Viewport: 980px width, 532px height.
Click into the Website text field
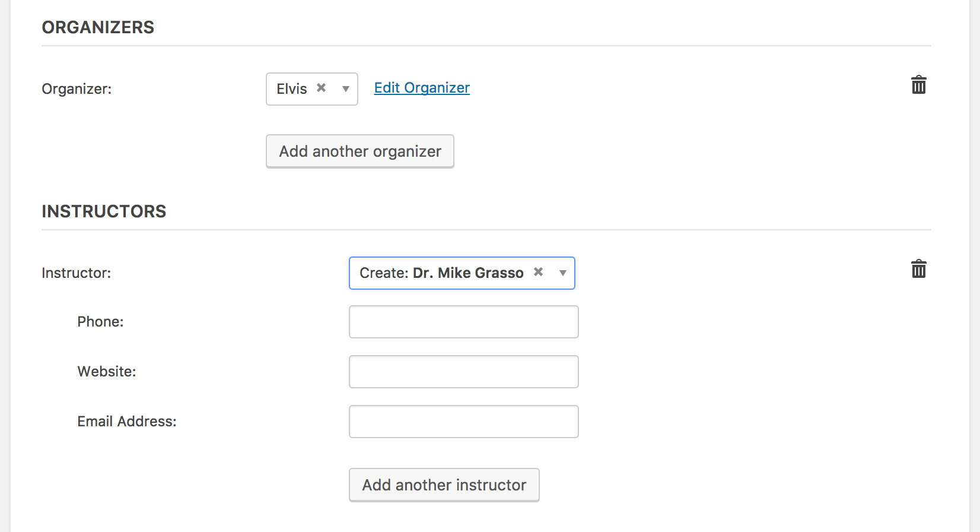click(x=463, y=372)
